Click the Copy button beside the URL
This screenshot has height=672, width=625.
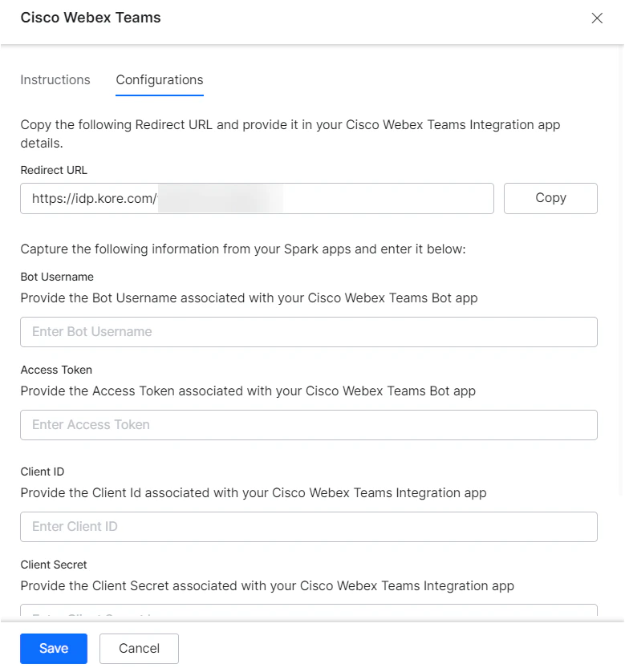550,198
